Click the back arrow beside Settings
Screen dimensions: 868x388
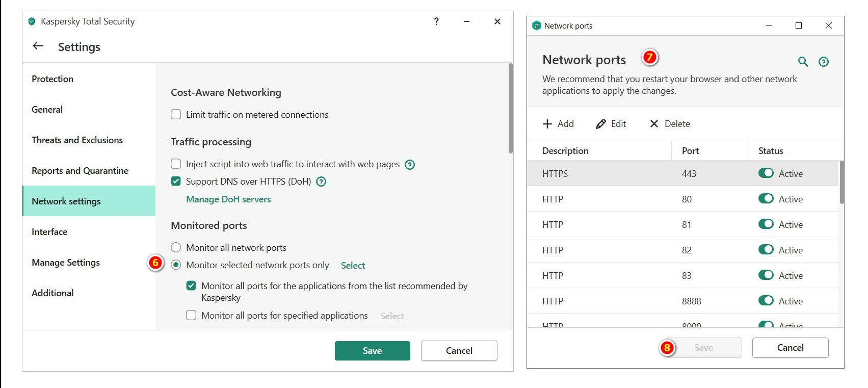[x=38, y=46]
